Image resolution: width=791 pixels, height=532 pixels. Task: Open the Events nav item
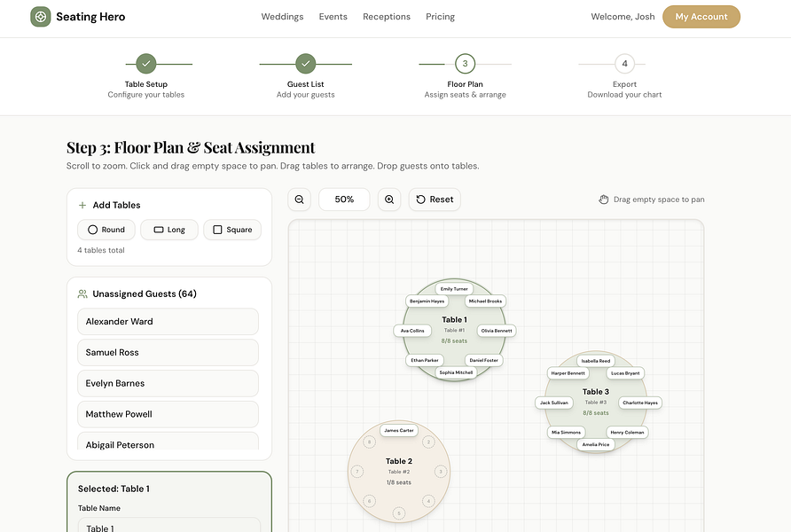[333, 17]
